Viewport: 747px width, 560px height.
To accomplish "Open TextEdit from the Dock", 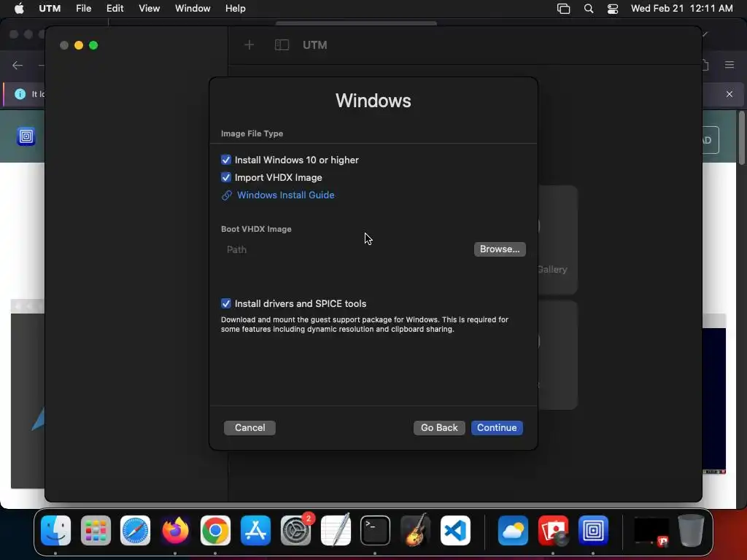I will [x=336, y=530].
